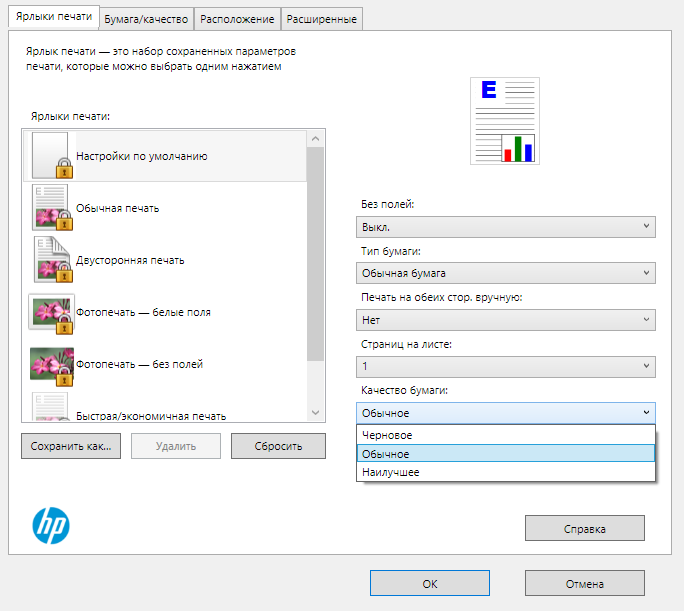Screen dimensions: 684x611
Task: Pick the Фотопечать — без полей icon
Action: (51, 363)
